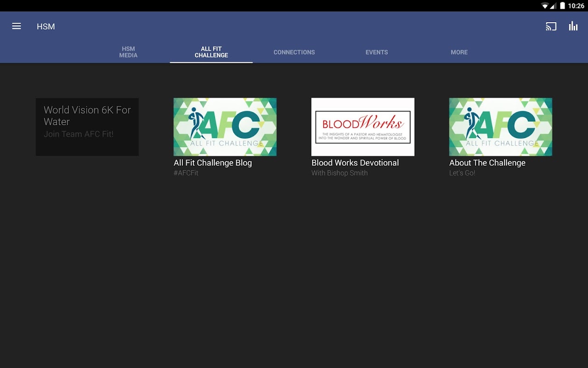The height and width of the screenshot is (368, 588).
Task: Click the #AFCFit subtitle
Action: 186,173
